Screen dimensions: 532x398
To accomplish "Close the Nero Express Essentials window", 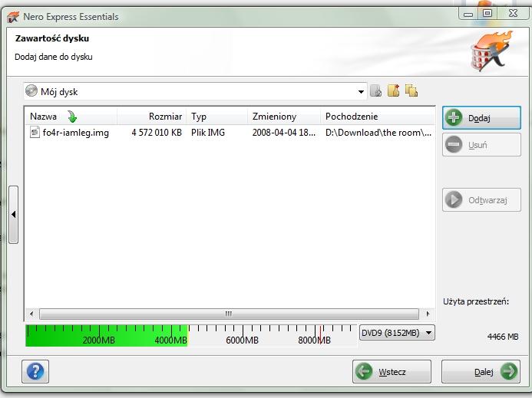I will (513, 13).
